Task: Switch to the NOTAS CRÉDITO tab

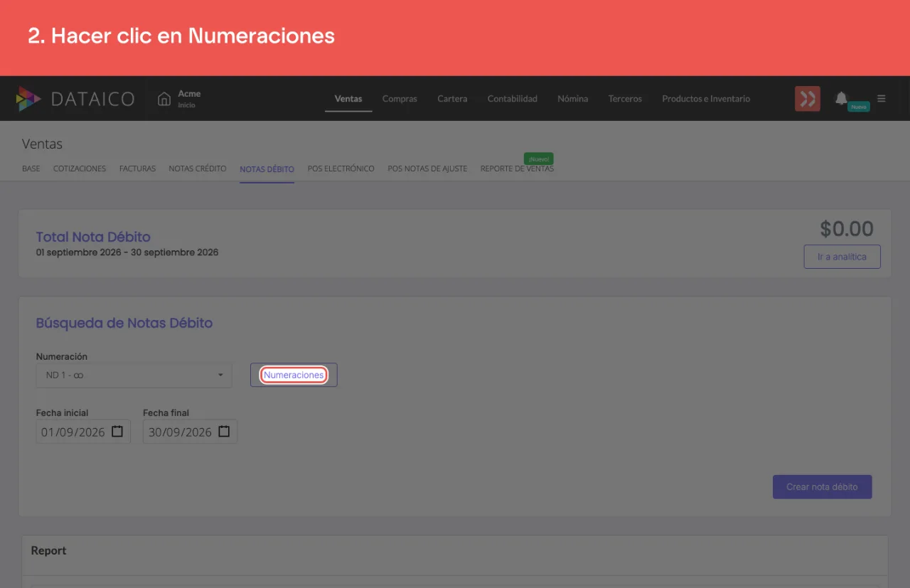Action: click(x=198, y=169)
